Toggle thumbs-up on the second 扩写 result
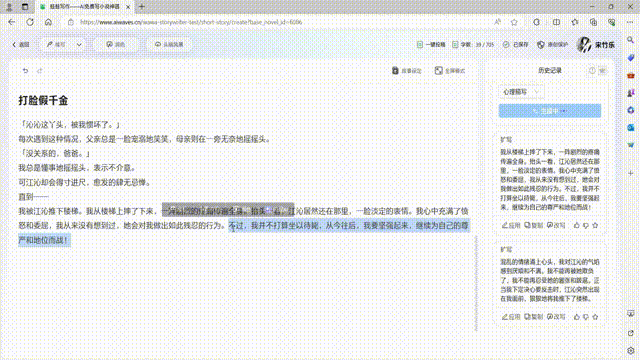 [x=577, y=316]
